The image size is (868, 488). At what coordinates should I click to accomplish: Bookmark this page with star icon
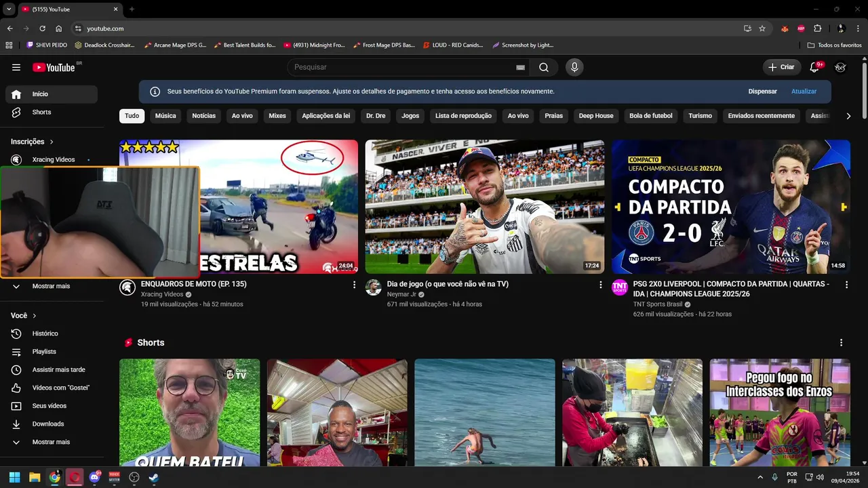[762, 28]
